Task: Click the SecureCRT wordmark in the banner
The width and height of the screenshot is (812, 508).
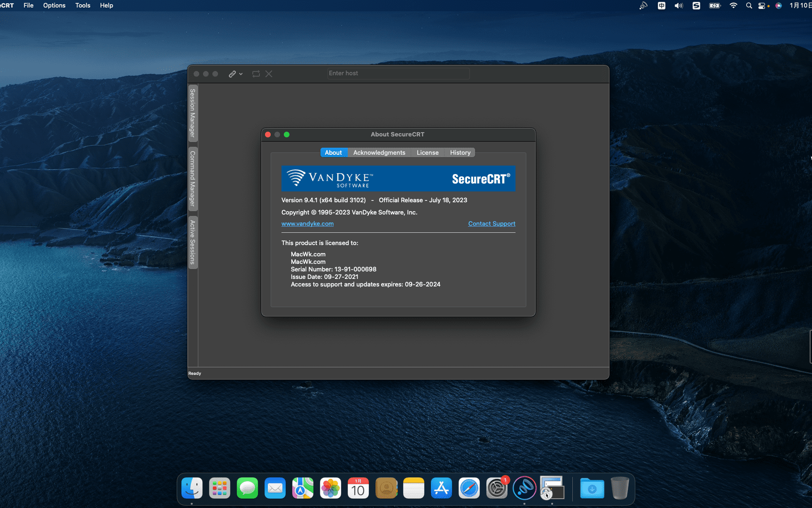Action: [x=481, y=179]
